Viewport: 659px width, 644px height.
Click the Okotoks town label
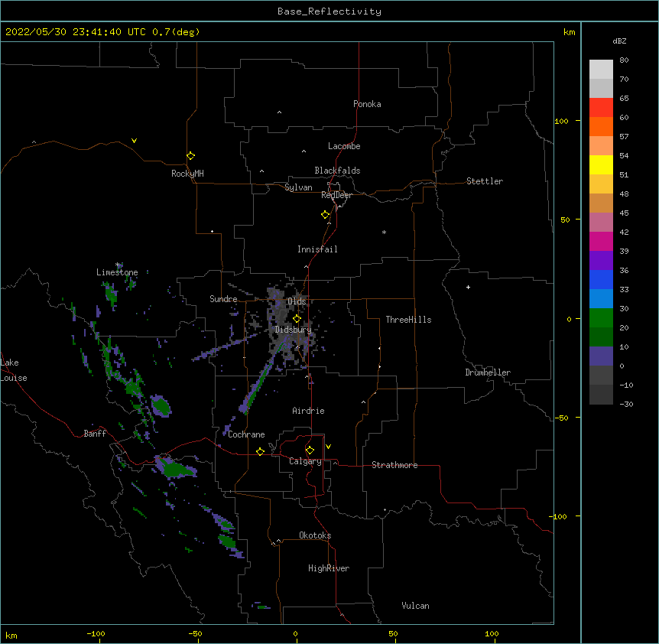coord(315,535)
